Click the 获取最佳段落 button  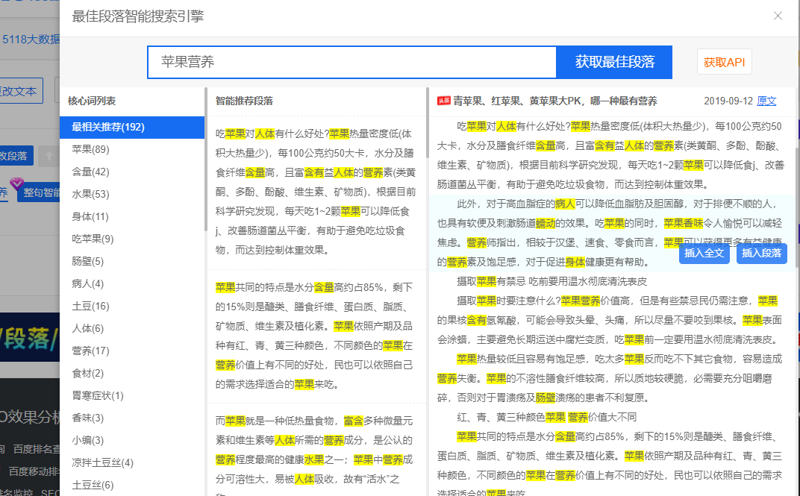tap(614, 62)
